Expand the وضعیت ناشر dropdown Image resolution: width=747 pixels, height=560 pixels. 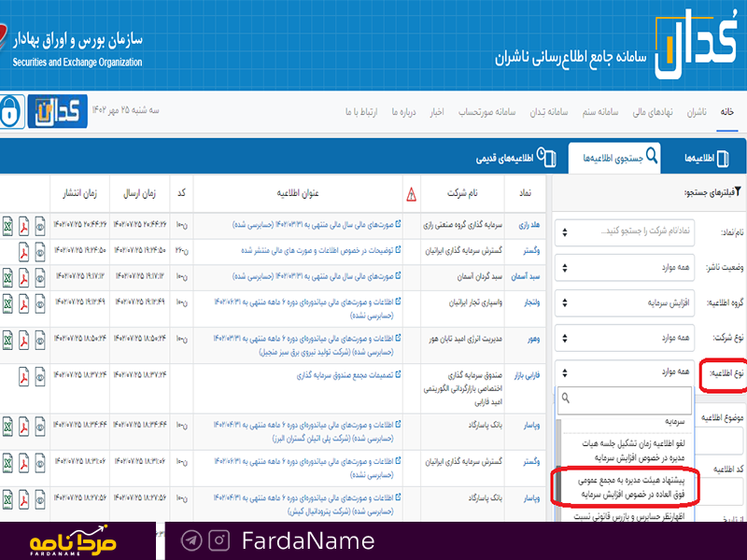point(625,268)
